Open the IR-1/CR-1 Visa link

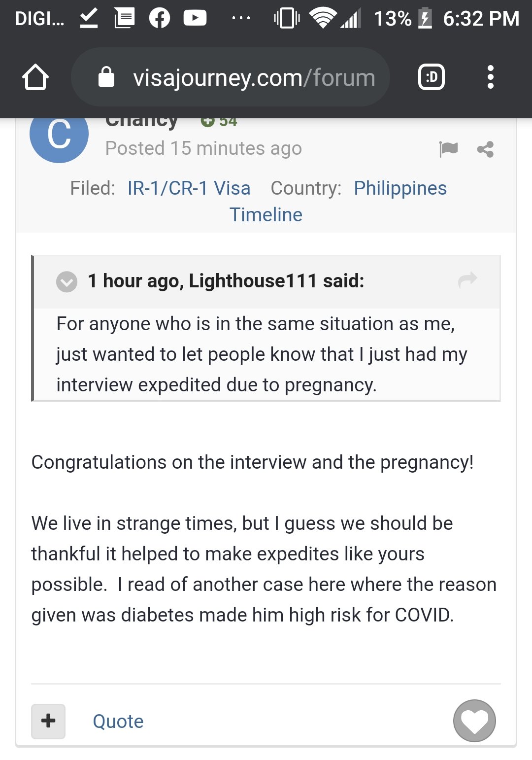[x=189, y=188]
